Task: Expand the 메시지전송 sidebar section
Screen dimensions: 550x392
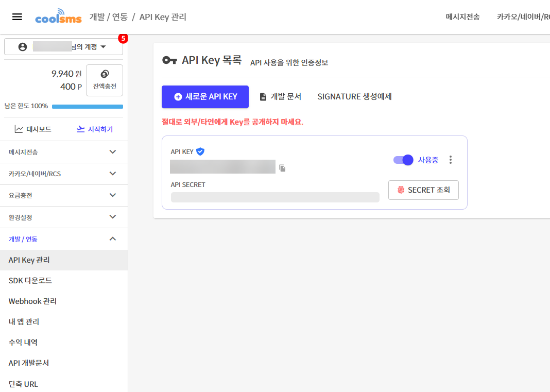Action: pos(64,152)
